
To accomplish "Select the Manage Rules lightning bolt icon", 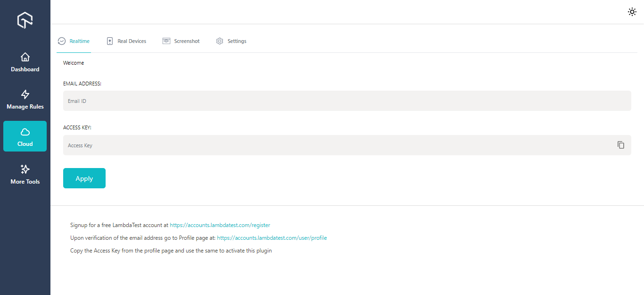I will [x=25, y=94].
